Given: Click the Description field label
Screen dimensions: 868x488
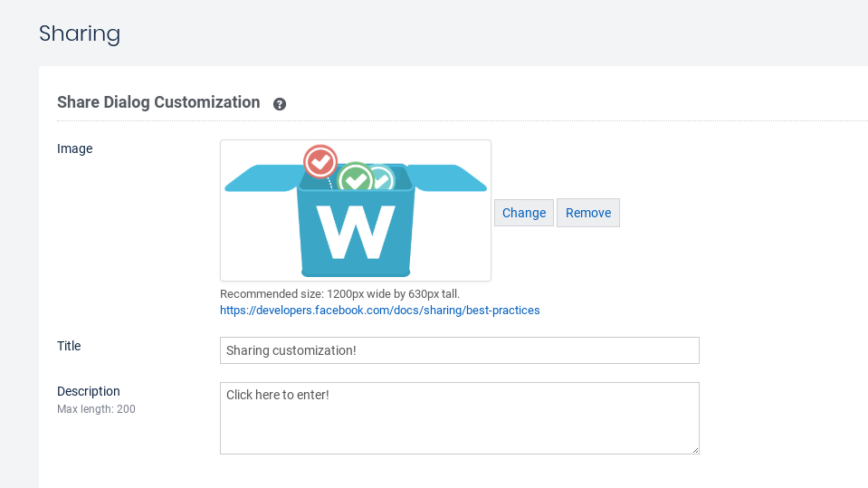Looking at the screenshot, I should tap(89, 391).
